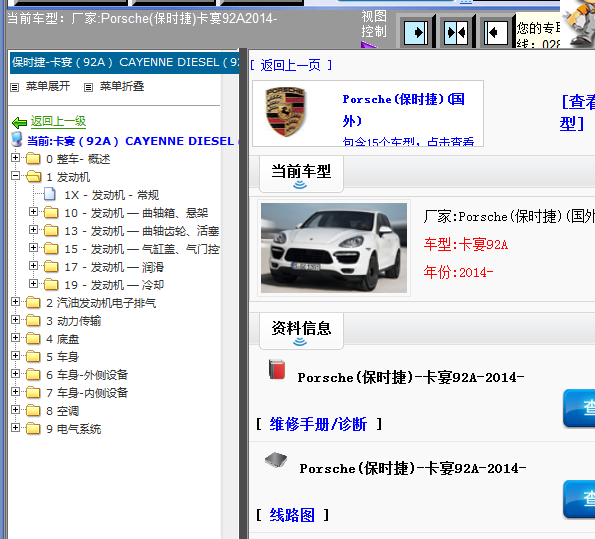
Task: Expand the 9 电气系统 folder
Action: tap(15, 428)
